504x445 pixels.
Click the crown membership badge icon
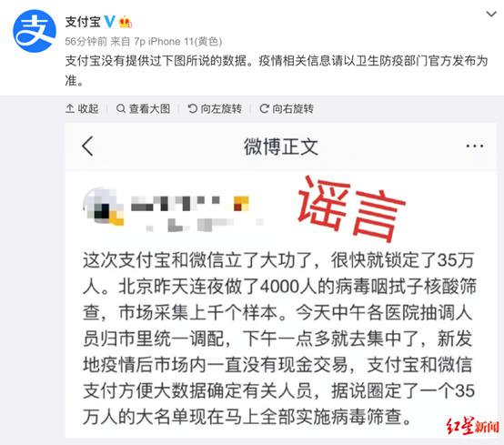(126, 22)
